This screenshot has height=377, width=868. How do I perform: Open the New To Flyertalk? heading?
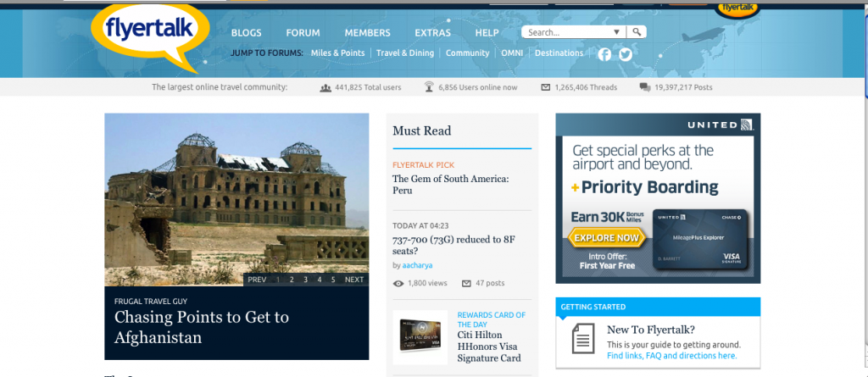[651, 330]
